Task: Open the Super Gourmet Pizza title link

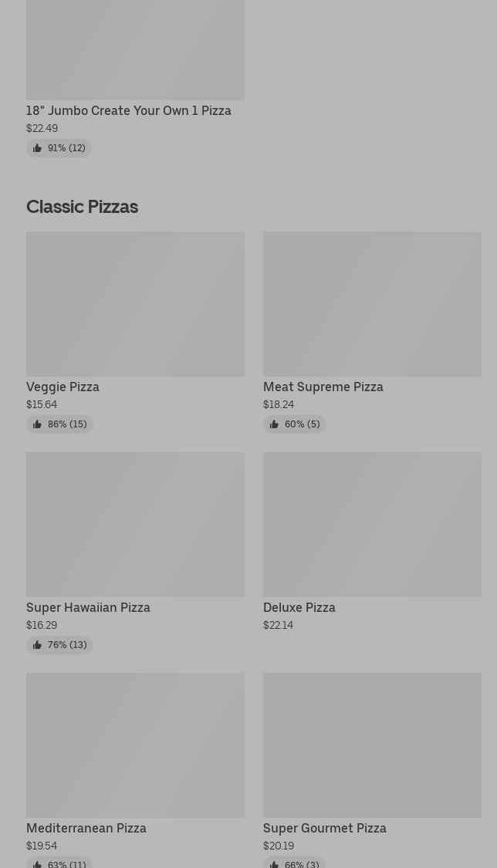Action: (x=324, y=828)
